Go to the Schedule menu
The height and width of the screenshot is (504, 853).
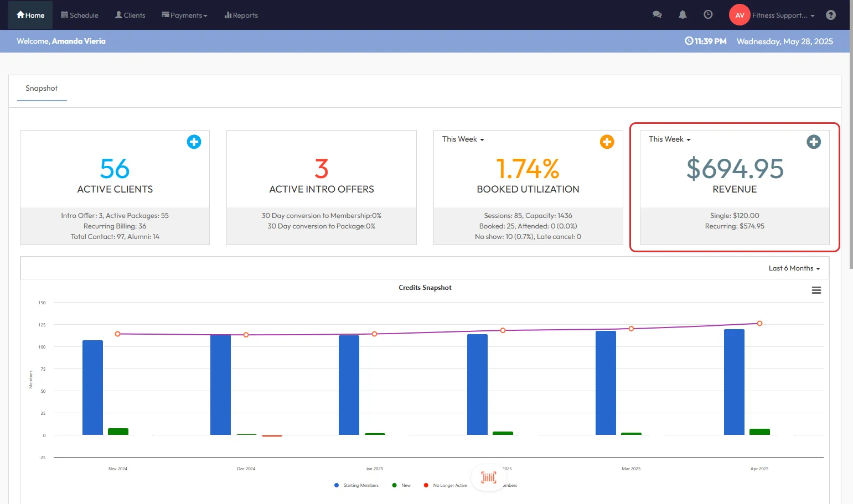click(x=80, y=15)
